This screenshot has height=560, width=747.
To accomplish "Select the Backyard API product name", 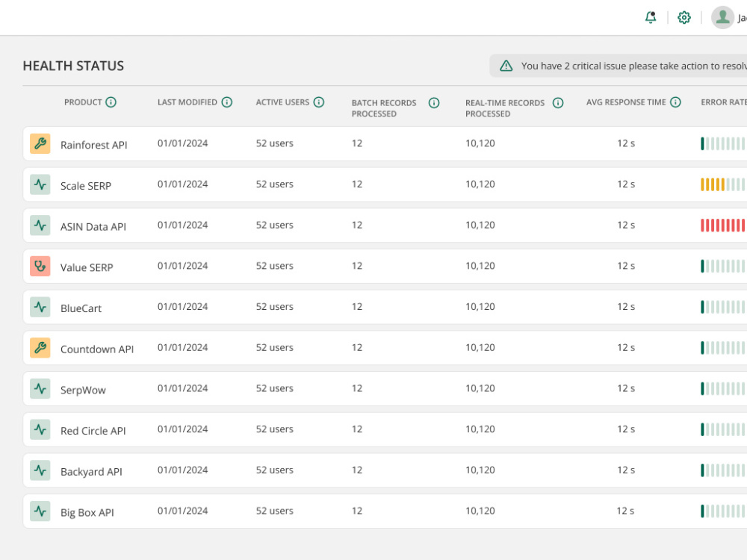I will point(91,472).
